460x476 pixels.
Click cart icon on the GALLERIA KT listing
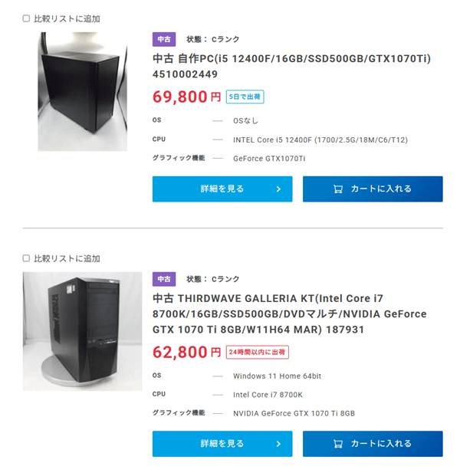(338, 444)
